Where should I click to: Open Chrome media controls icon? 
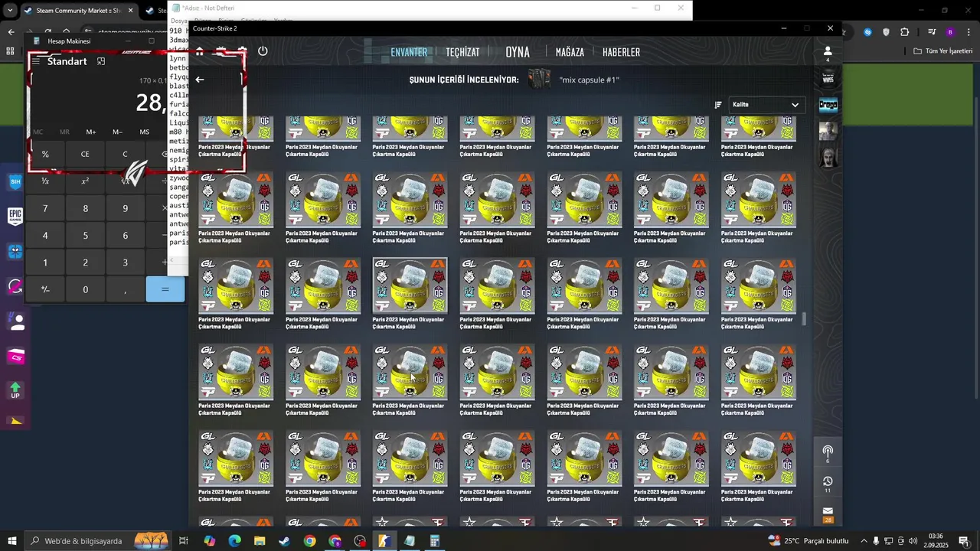point(932,32)
